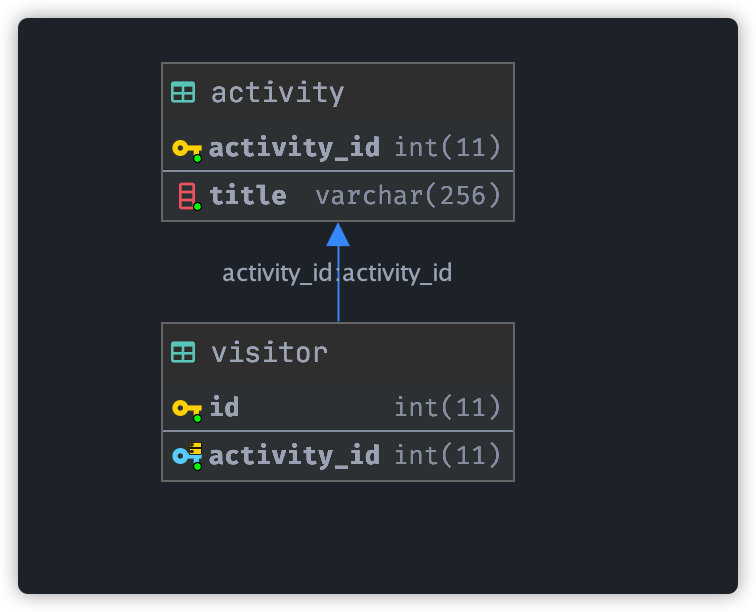Click the activity_id:activity_id relationship label

point(337,273)
